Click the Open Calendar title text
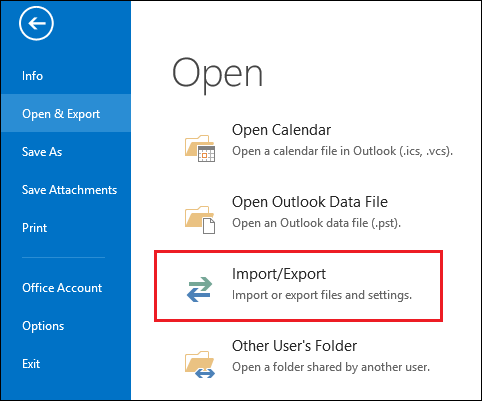The image size is (482, 401). [281, 130]
